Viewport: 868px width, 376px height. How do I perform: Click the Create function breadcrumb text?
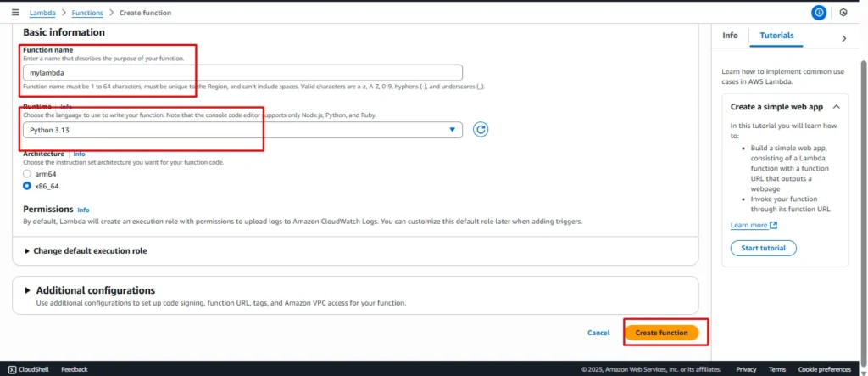145,13
